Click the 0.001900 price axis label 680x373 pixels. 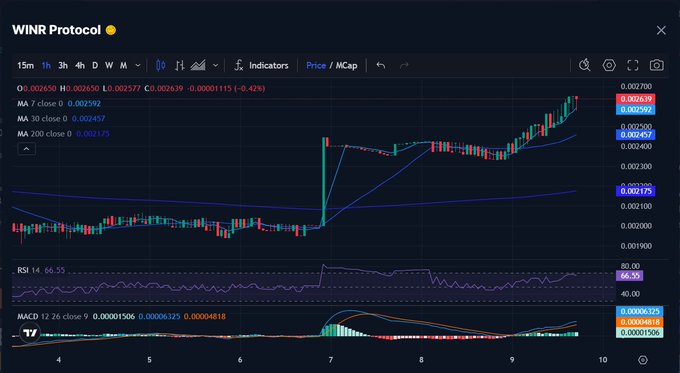coord(636,246)
